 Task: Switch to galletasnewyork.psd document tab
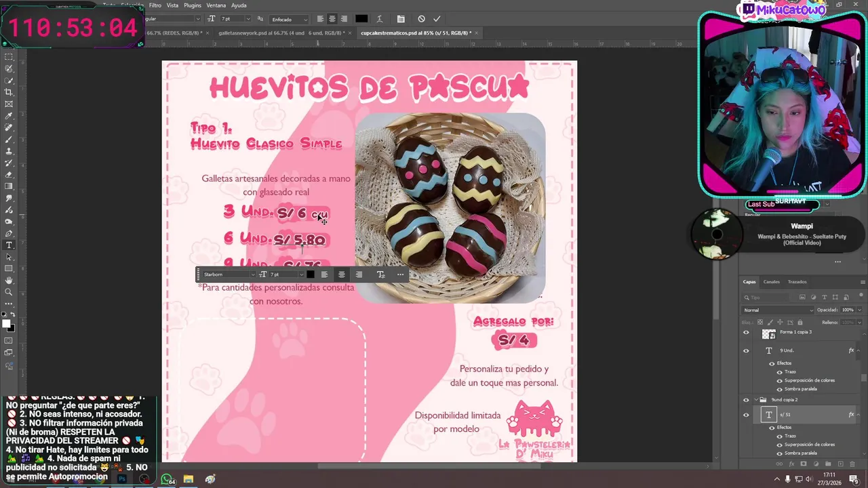click(281, 33)
